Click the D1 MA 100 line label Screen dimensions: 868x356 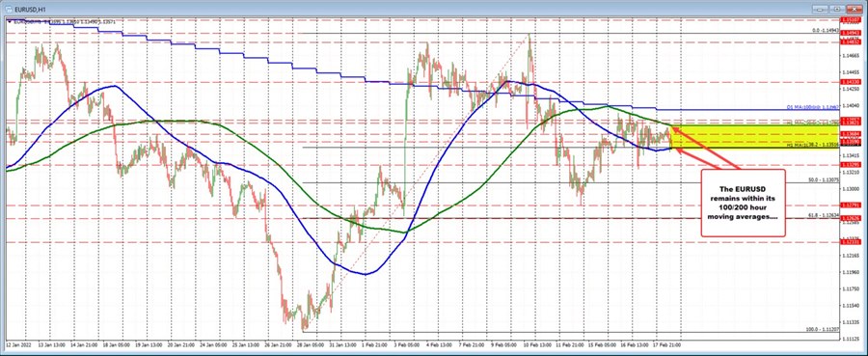tap(813, 107)
